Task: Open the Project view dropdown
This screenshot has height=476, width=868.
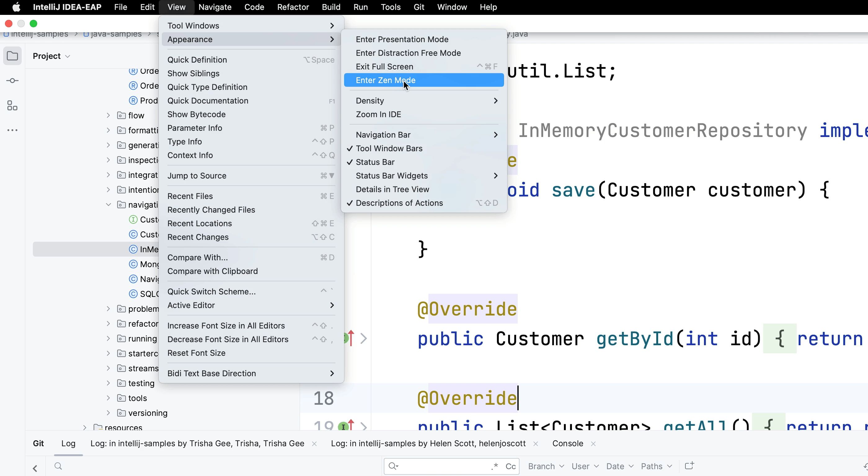Action: point(51,56)
